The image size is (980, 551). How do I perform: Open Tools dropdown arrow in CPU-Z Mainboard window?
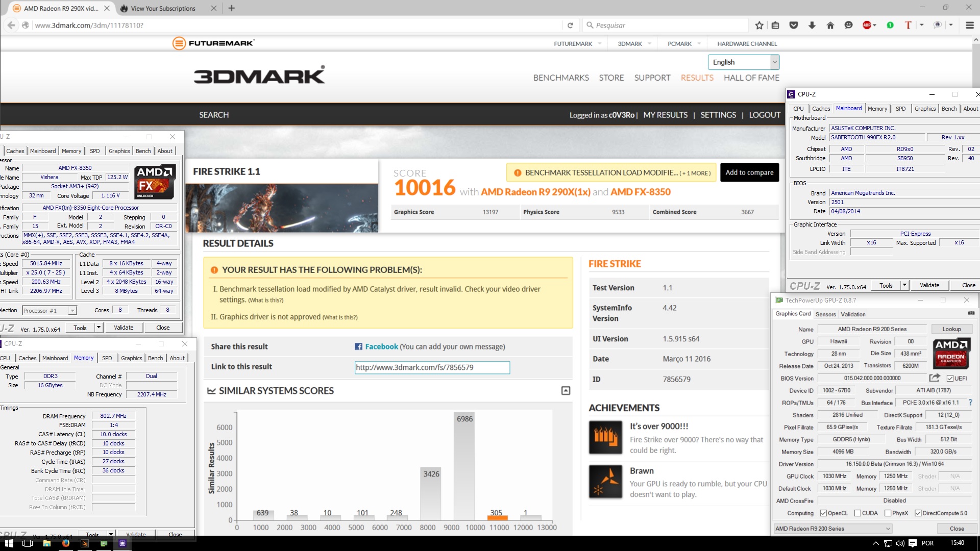click(904, 285)
